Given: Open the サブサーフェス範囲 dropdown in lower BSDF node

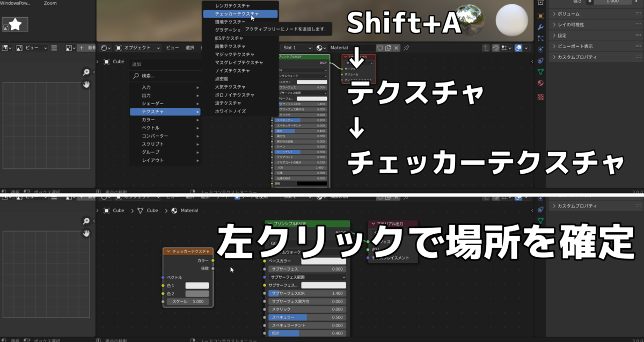Looking at the screenshot, I should [x=308, y=277].
